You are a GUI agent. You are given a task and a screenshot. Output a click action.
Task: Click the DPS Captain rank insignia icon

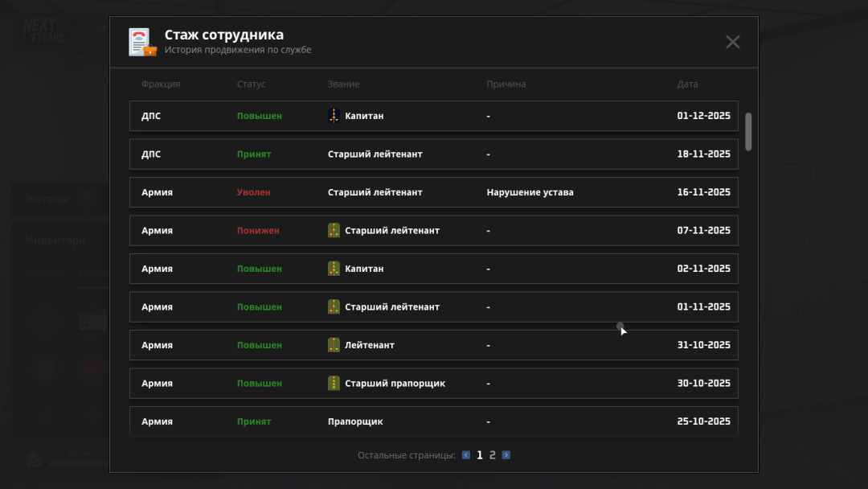click(334, 116)
